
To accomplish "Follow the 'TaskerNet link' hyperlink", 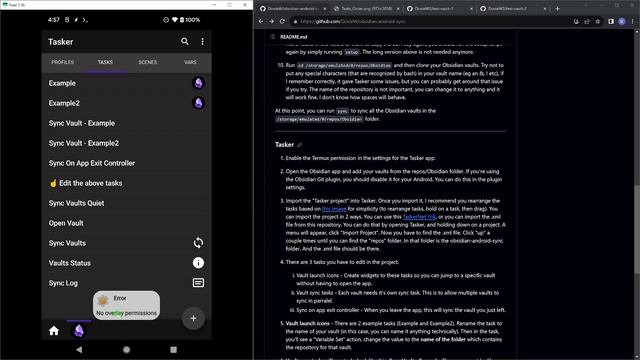I will 419,217.
